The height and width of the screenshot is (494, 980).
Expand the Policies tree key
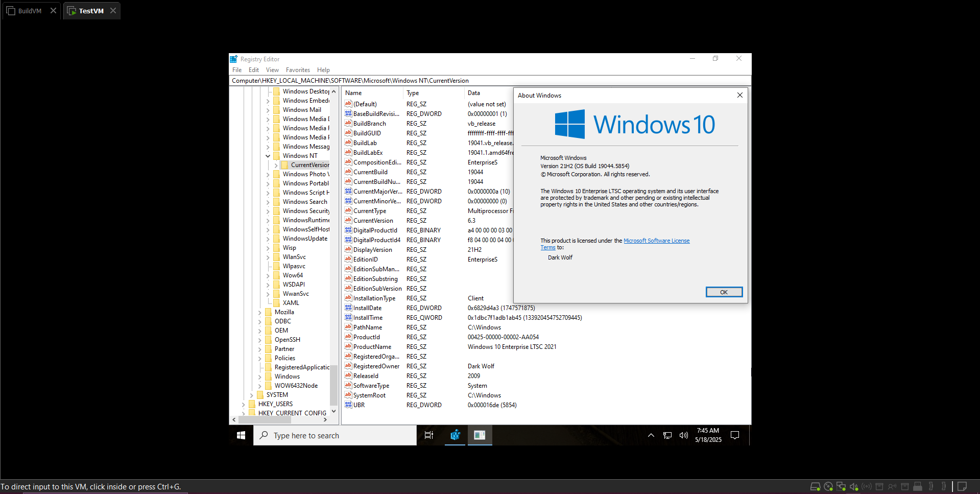tap(259, 358)
